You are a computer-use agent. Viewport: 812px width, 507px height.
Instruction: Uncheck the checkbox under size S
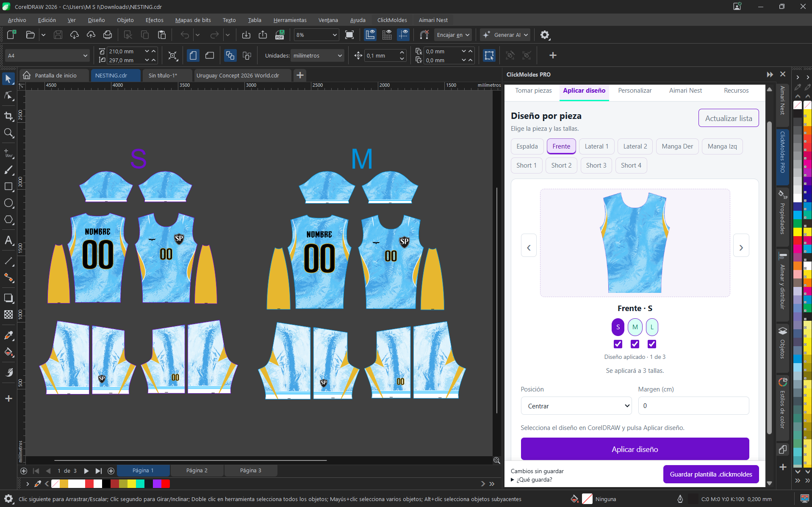(x=618, y=344)
